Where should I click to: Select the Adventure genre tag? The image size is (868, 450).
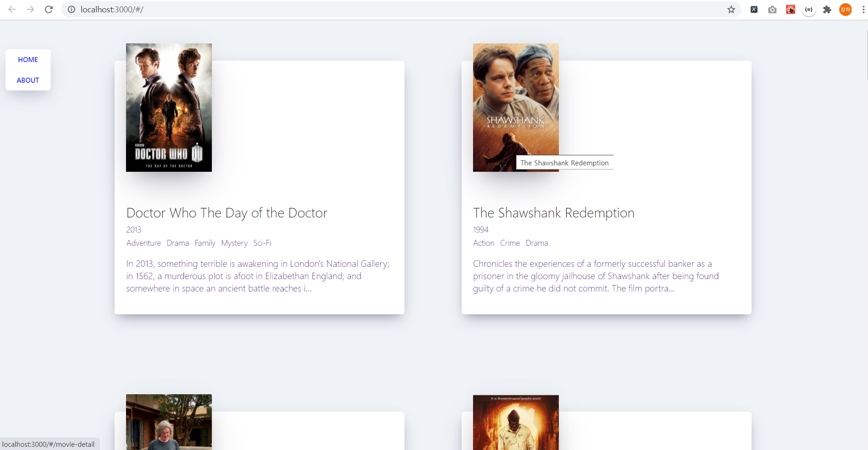pos(143,243)
